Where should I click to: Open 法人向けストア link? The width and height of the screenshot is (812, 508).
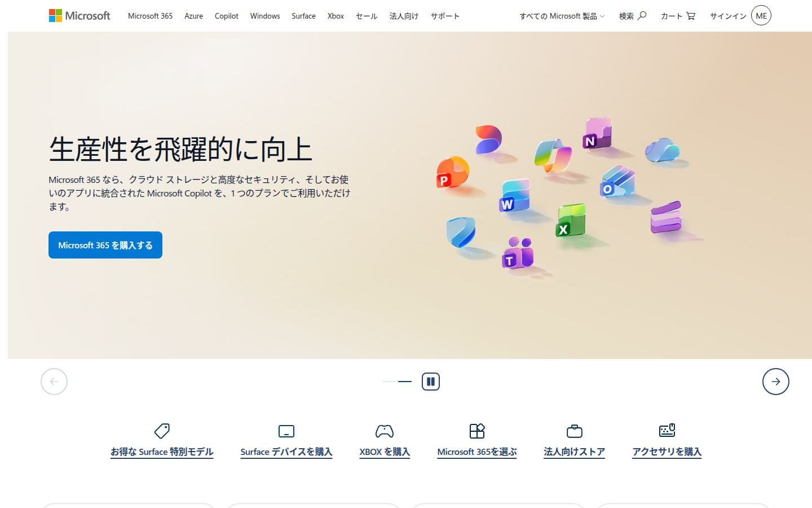(x=574, y=452)
